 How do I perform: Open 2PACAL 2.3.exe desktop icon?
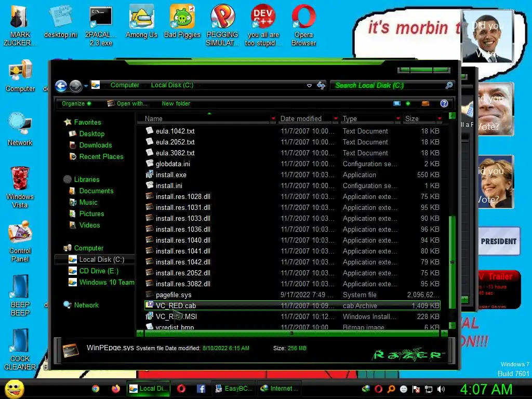click(101, 26)
